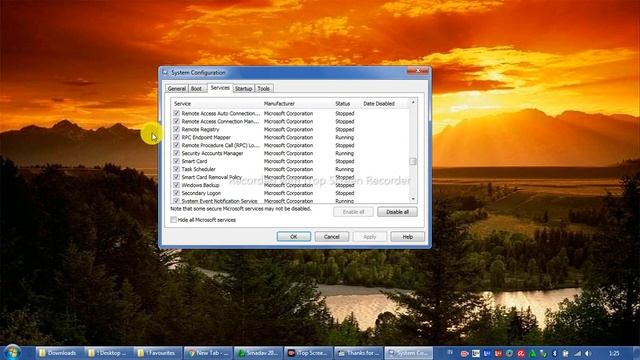Close the System Configuration window
This screenshot has width=640, height=360.
[x=418, y=71]
